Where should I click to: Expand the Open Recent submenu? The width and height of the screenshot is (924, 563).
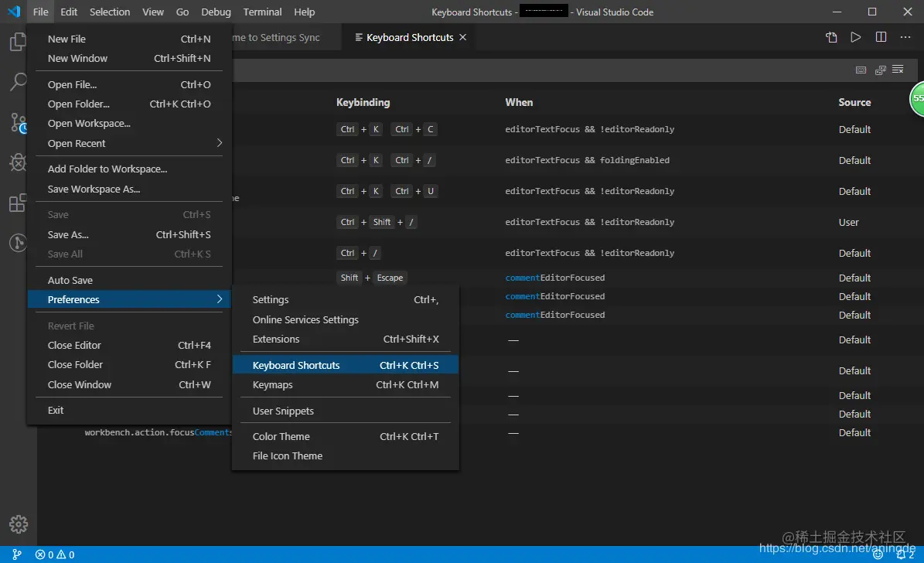coord(219,143)
